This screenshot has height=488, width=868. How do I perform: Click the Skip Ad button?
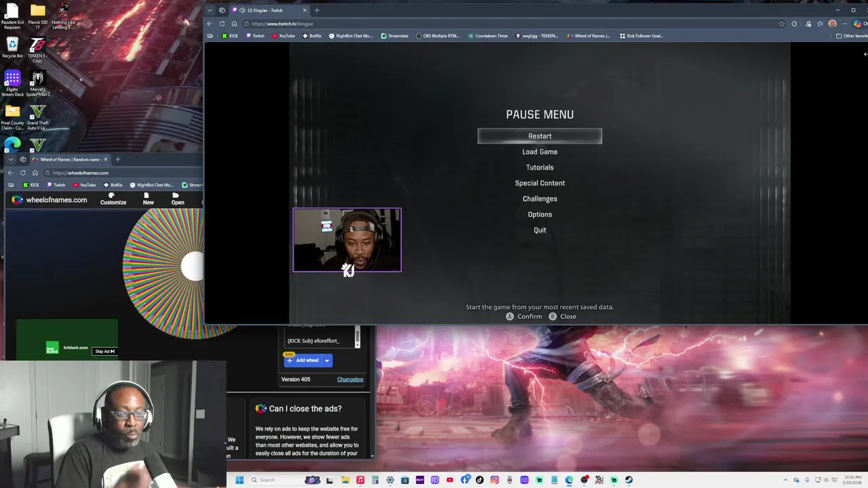click(x=105, y=351)
